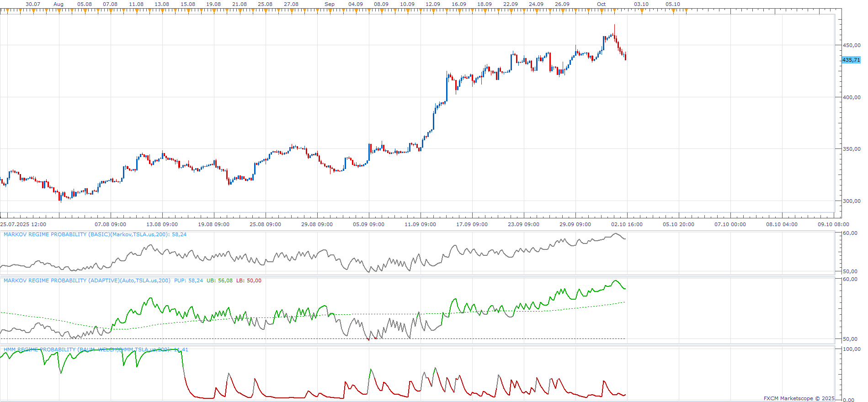Click the PUP: 58,24 value text
This screenshot has height=402, width=868.
[188, 280]
